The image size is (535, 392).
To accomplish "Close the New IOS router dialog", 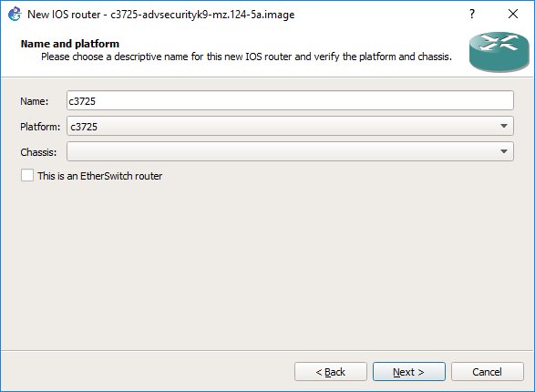I will [x=513, y=14].
